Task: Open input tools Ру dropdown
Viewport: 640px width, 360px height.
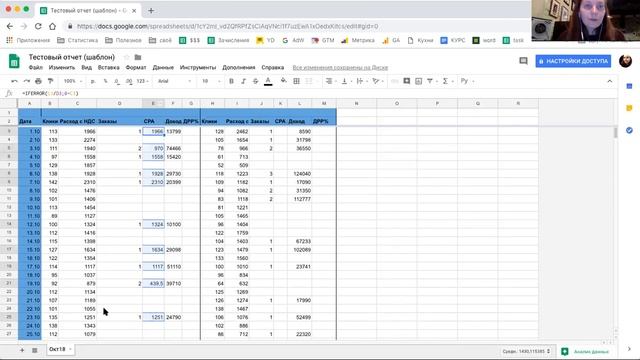Action: [467, 81]
